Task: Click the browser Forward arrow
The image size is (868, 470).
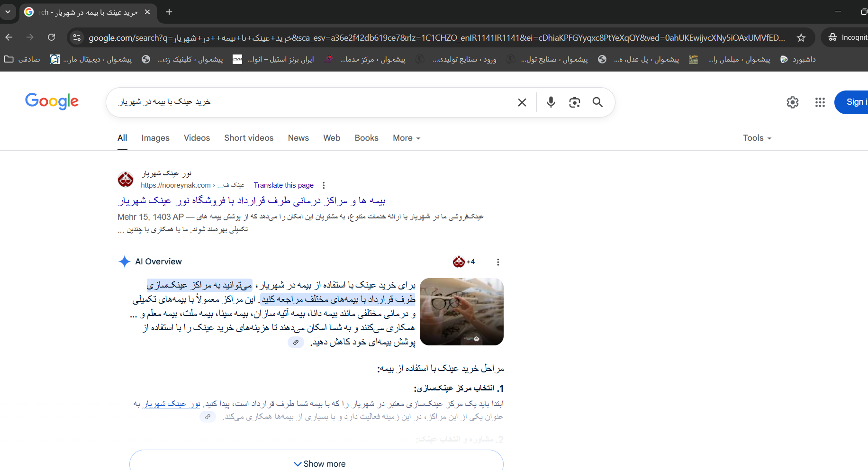Action: point(30,37)
